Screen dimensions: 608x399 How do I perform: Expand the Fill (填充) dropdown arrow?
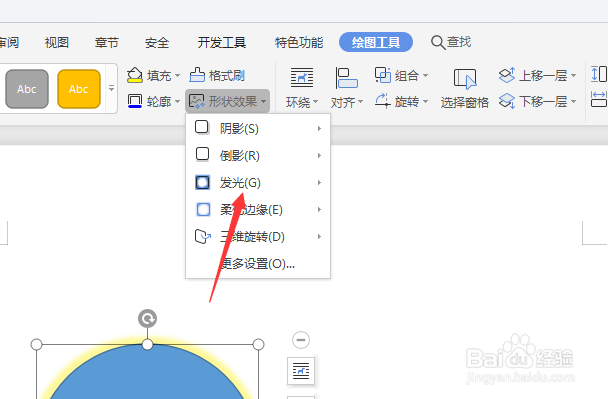click(178, 76)
